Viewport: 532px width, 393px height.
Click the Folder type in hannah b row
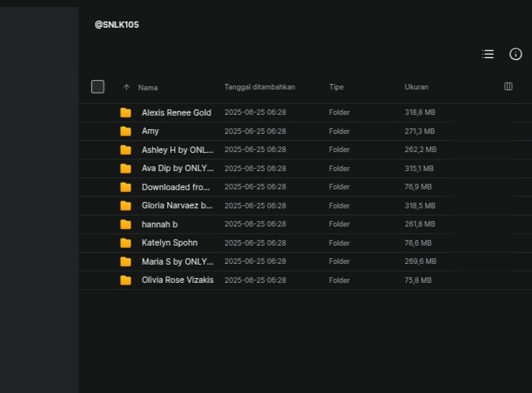pos(340,224)
